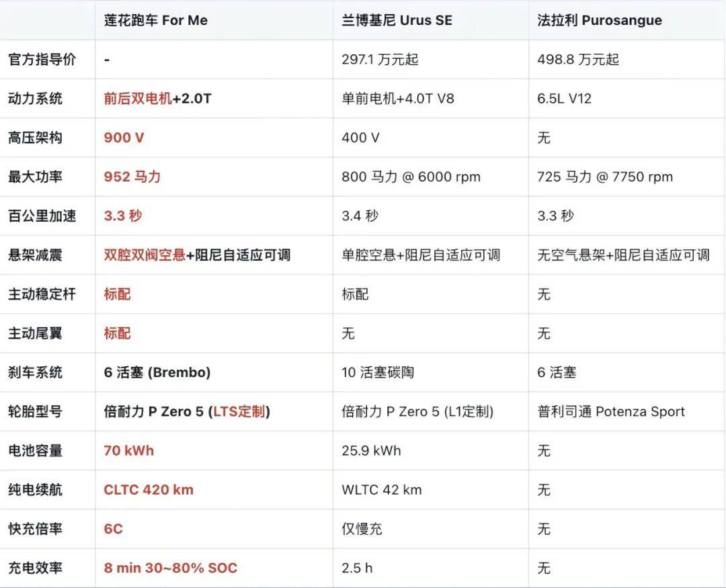Select the red 前后双电机 text
Image resolution: width=726 pixels, height=588 pixels.
(138, 99)
